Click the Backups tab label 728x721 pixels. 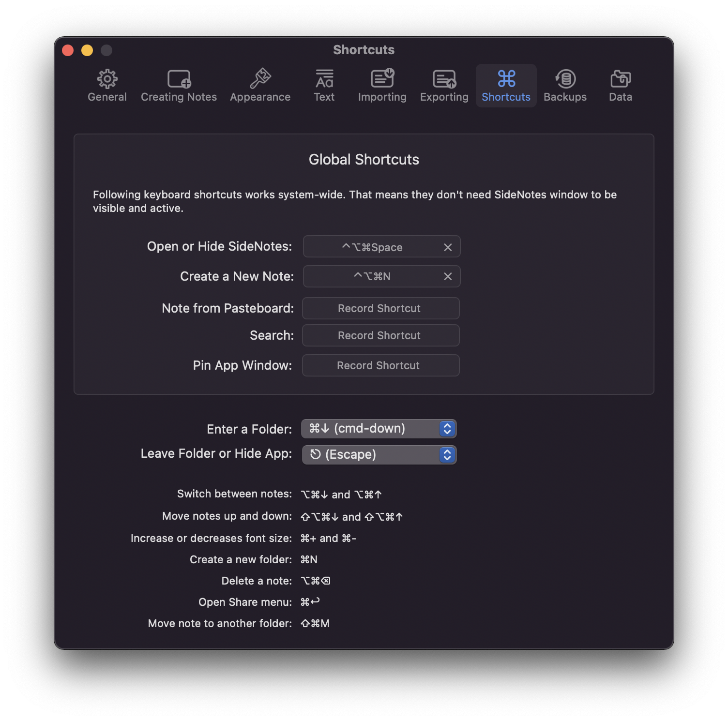[565, 97]
